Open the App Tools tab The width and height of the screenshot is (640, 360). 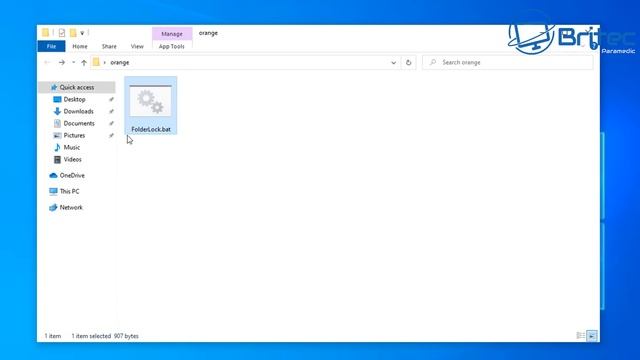171,47
